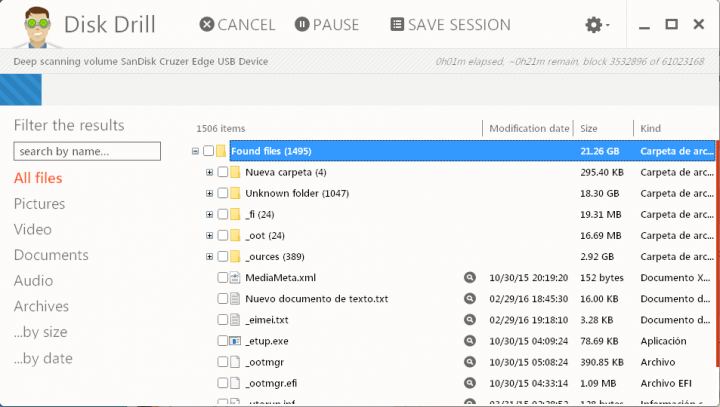Check the Nueva carpeta checkbox
The width and height of the screenshot is (720, 407).
click(223, 172)
